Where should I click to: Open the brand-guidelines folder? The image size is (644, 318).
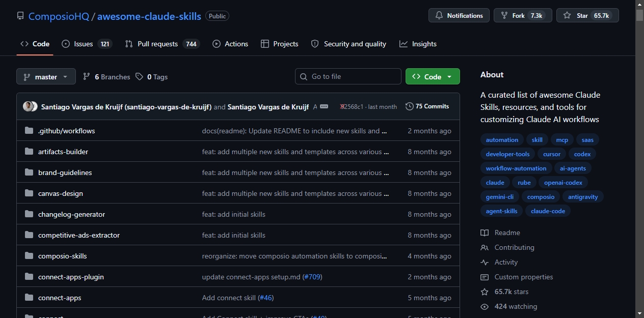pos(65,172)
